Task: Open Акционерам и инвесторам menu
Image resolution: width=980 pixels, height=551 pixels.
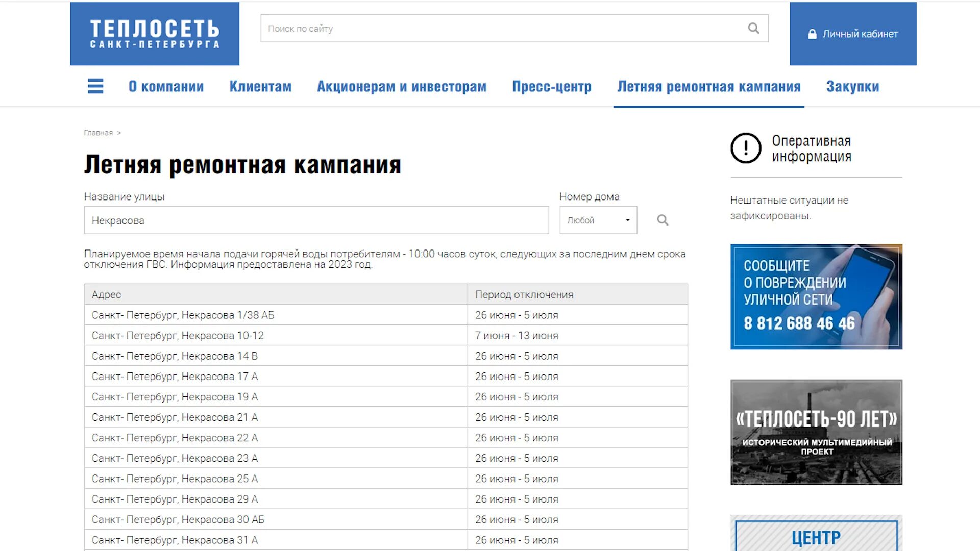Action: [402, 87]
